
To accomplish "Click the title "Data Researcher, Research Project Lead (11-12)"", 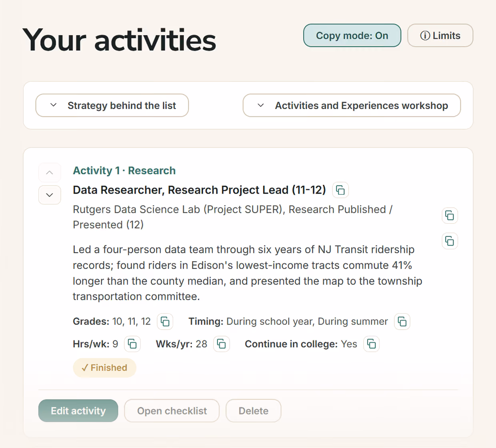I will pos(199,190).
